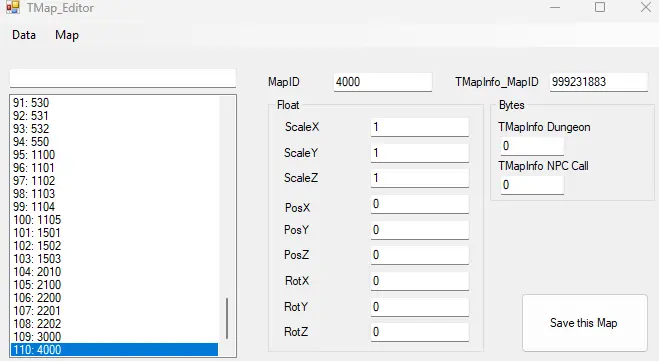
Task: Select list entry 102: 1502
Action: coord(114,246)
